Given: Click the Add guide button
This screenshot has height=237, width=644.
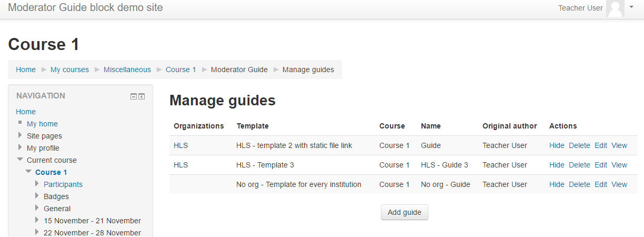Looking at the screenshot, I should pyautogui.click(x=404, y=212).
